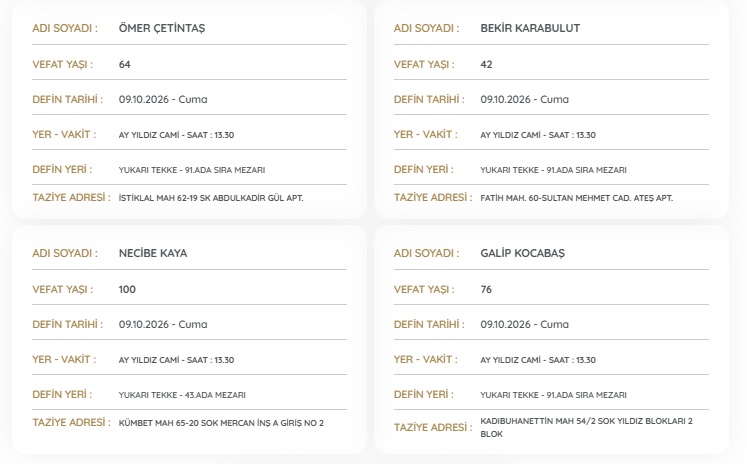Click AY YILDIZ CAMİ time in Bekir Karabulut card
747x464 pixels.
538,135
